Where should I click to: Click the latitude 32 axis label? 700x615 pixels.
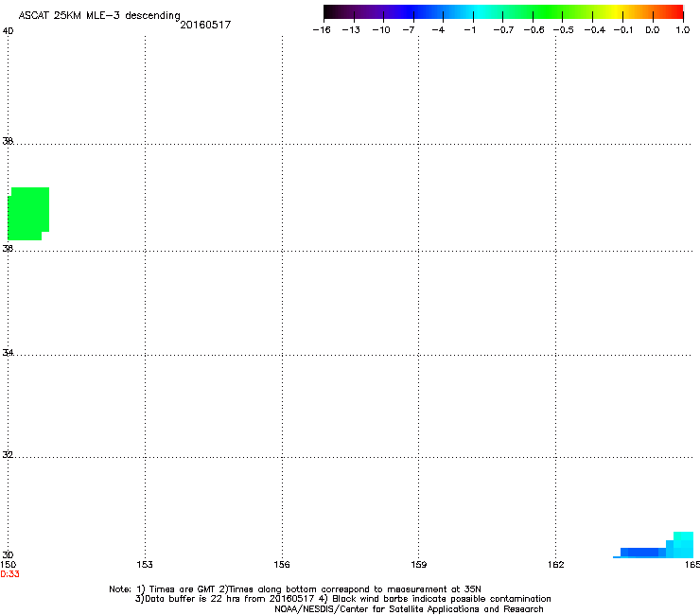(x=8, y=455)
